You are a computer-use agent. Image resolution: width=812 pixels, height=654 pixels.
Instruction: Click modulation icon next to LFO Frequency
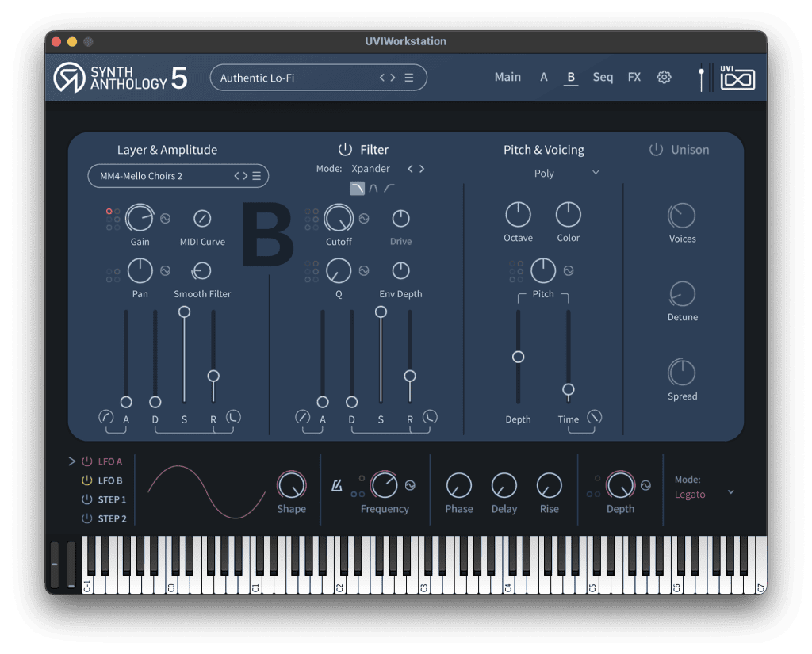(x=410, y=486)
